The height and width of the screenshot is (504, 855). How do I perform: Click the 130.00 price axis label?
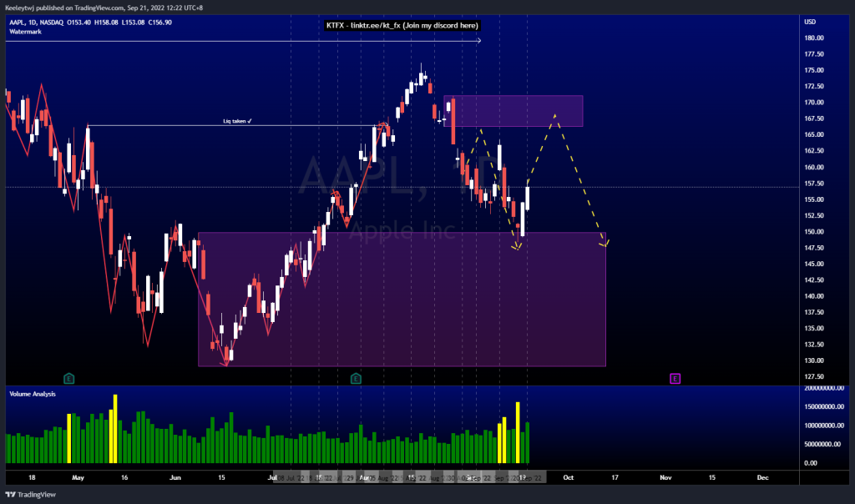[x=813, y=360]
